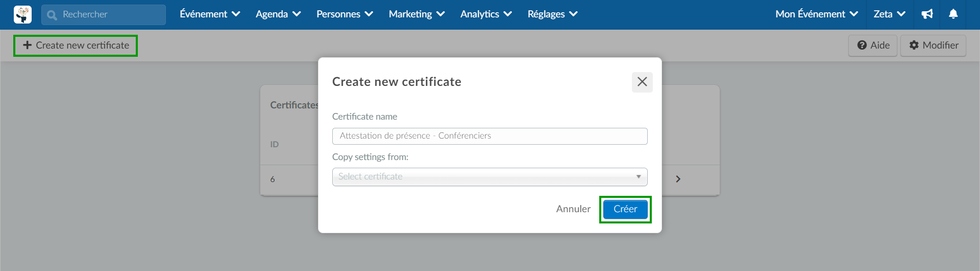Open the notifications bell icon
Screen dimensions: 980x271
pyautogui.click(x=953, y=14)
